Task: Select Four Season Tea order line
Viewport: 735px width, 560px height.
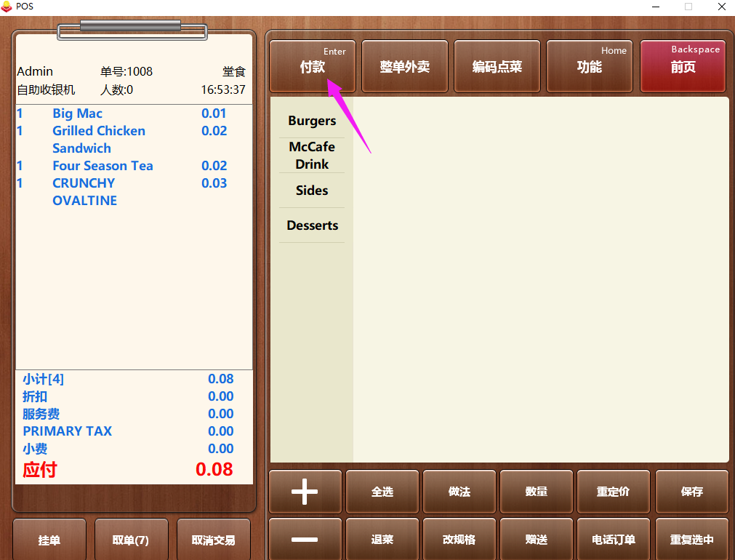Action: [134, 166]
